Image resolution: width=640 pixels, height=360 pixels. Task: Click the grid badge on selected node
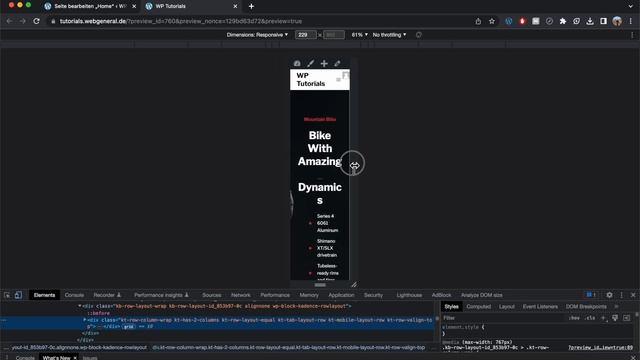point(129,327)
